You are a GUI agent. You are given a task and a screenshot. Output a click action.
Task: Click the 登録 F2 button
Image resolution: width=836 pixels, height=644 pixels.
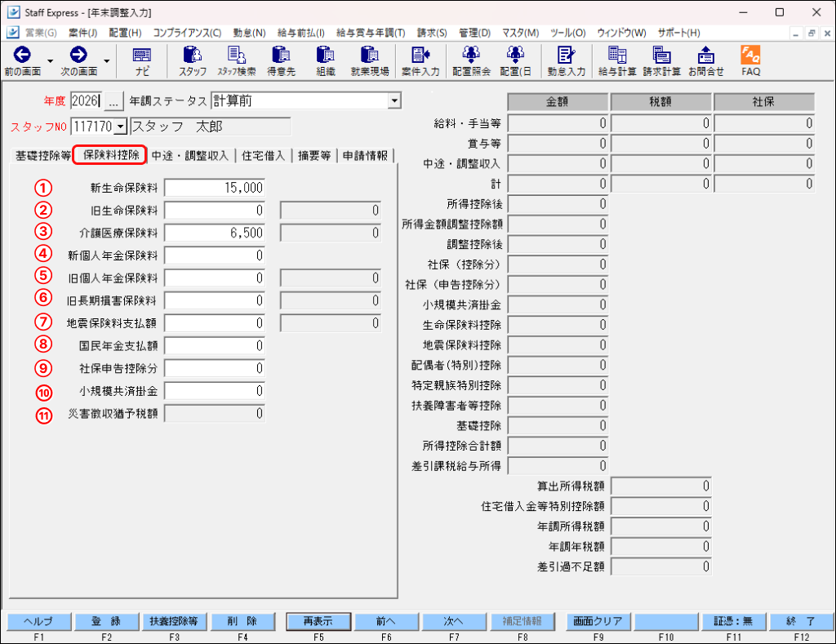(107, 621)
